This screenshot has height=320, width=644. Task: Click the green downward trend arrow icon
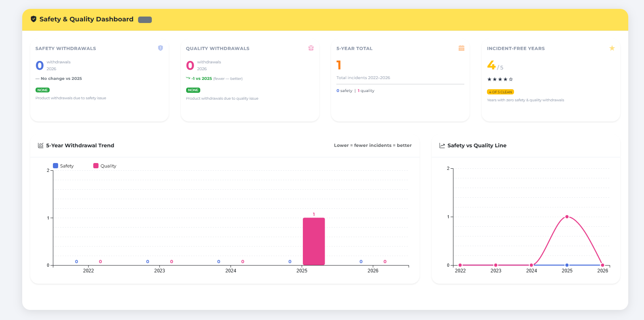click(x=188, y=78)
